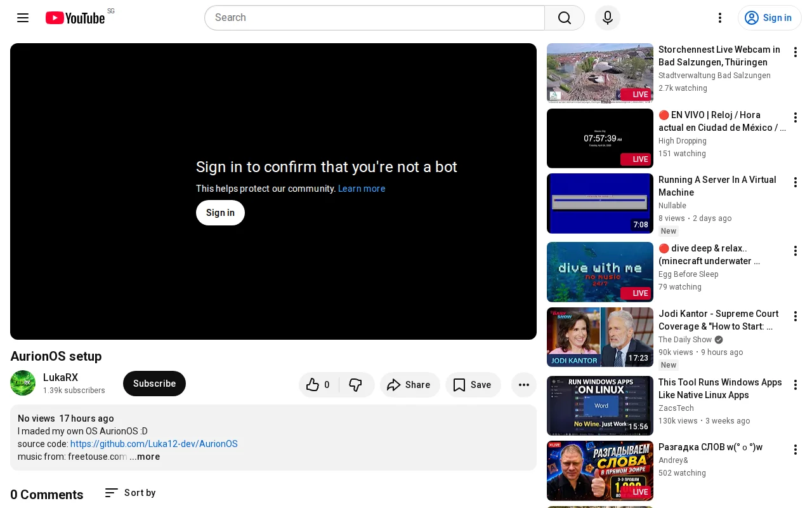Open dive with me minecraft thumbnail
The width and height of the screenshot is (812, 508).
600,272
